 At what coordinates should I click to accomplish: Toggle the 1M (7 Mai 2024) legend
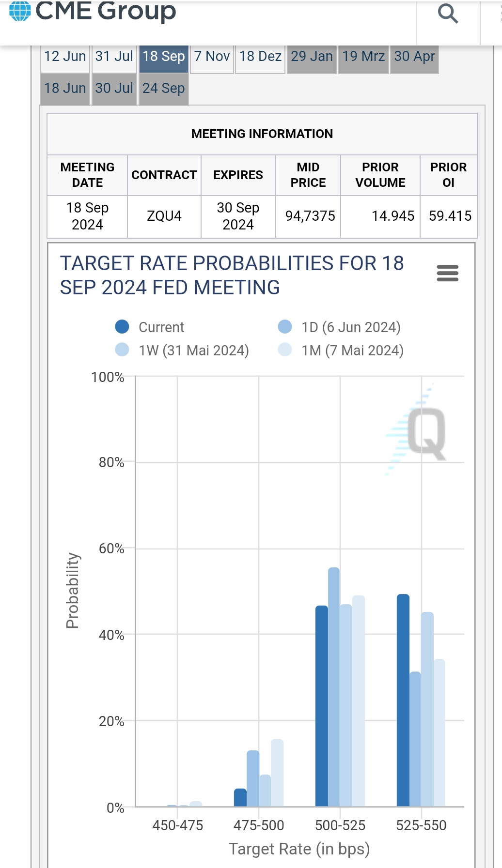pyautogui.click(x=285, y=350)
